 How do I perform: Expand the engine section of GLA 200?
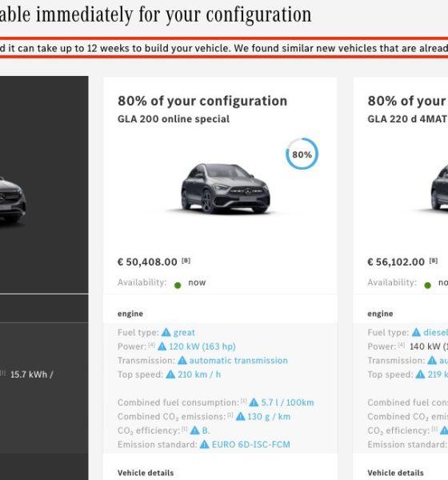click(x=130, y=314)
